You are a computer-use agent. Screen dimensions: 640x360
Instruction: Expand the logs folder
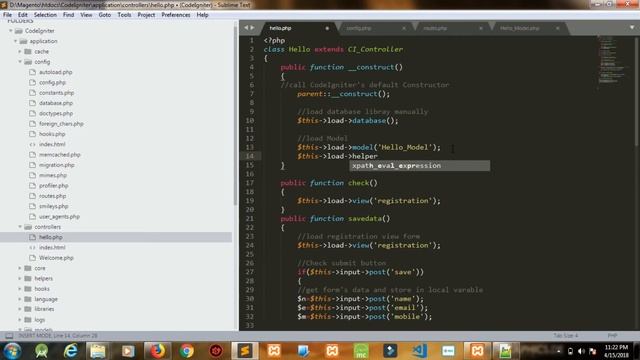pyautogui.click(x=20, y=320)
